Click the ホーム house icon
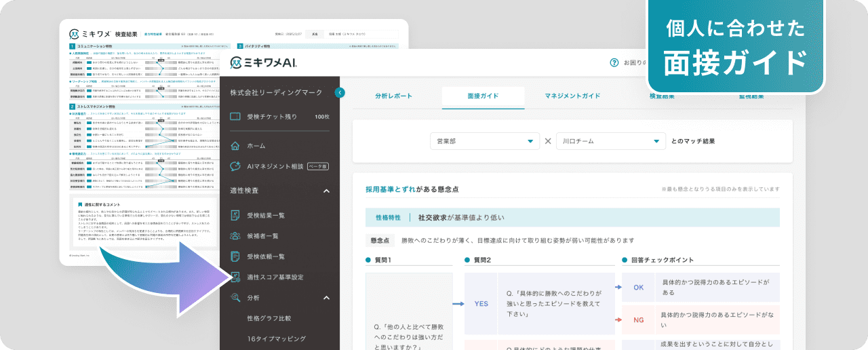 (235, 145)
